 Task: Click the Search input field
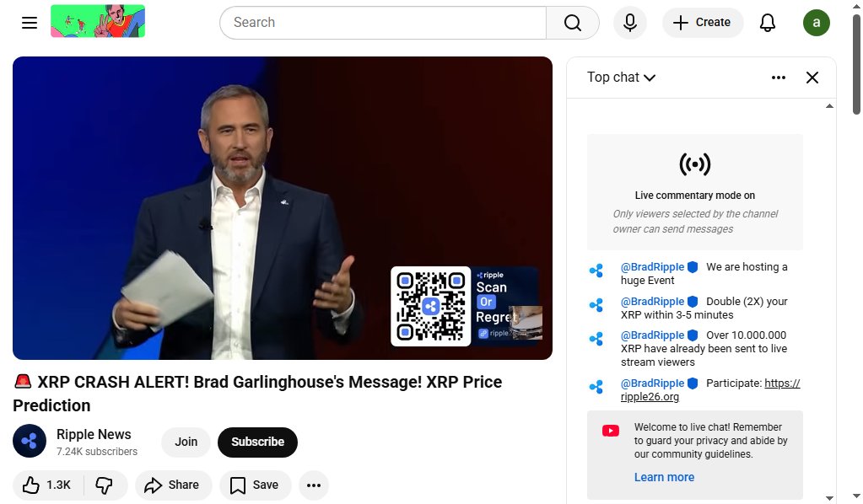point(383,23)
